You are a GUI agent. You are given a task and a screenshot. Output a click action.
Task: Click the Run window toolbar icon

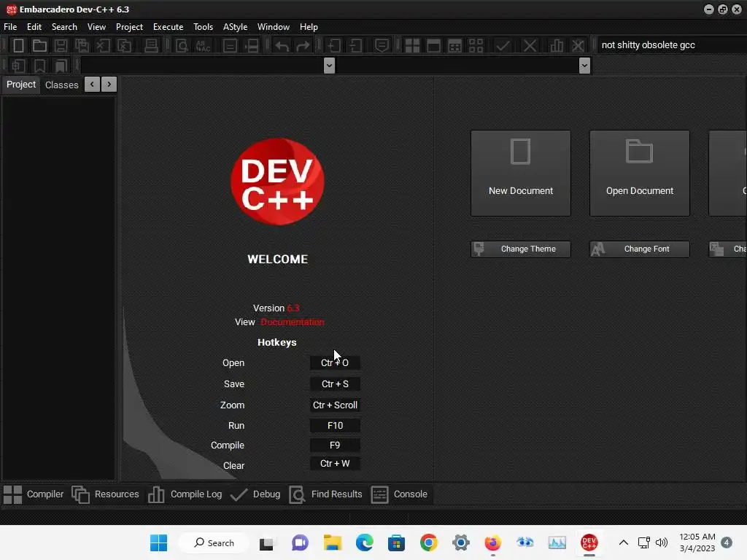(433, 46)
